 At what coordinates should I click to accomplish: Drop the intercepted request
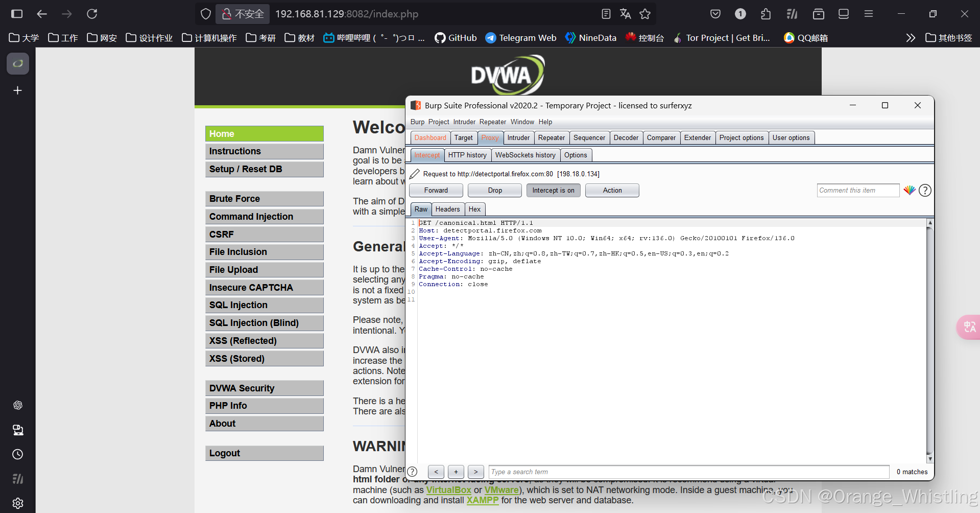[x=495, y=191]
